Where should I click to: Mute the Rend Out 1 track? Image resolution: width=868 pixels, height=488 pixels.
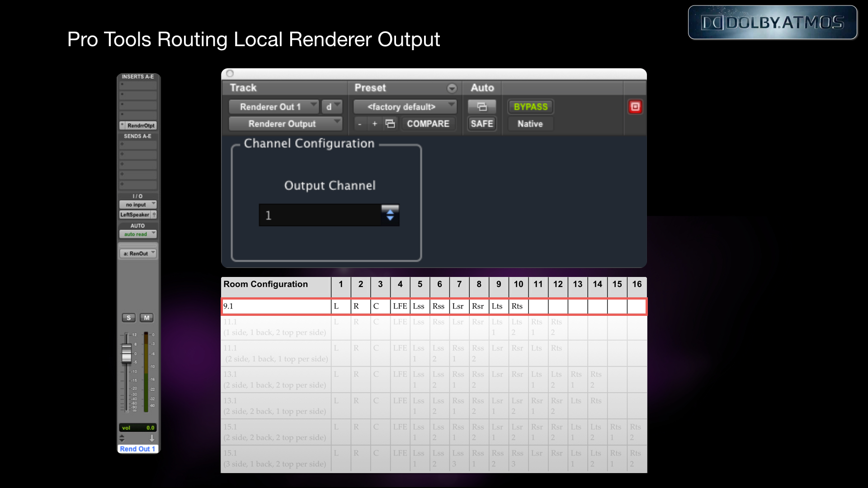tap(146, 318)
